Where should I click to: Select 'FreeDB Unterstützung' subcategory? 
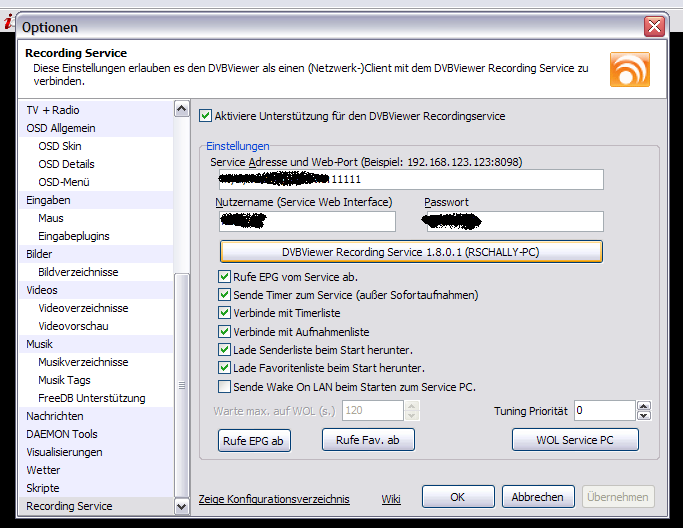click(96, 398)
